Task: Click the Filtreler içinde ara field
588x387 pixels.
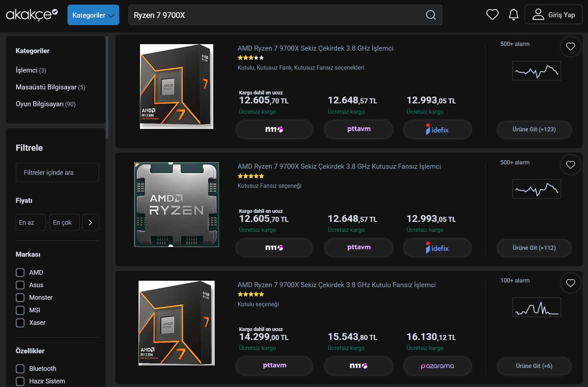Action: tap(57, 173)
